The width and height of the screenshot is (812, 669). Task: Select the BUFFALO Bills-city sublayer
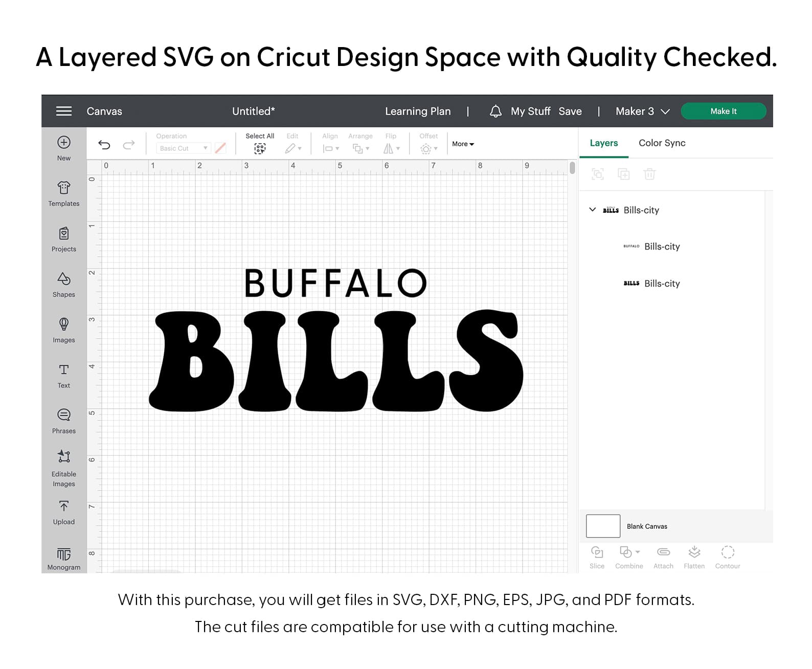(662, 247)
